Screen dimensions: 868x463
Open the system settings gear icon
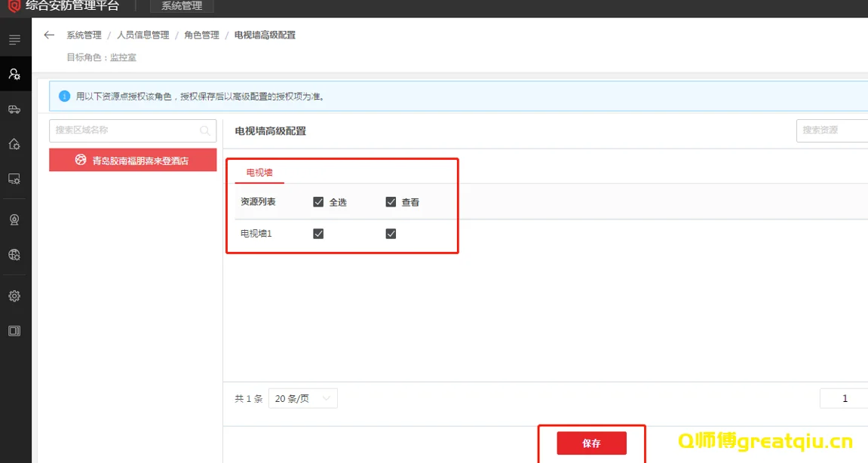click(15, 296)
